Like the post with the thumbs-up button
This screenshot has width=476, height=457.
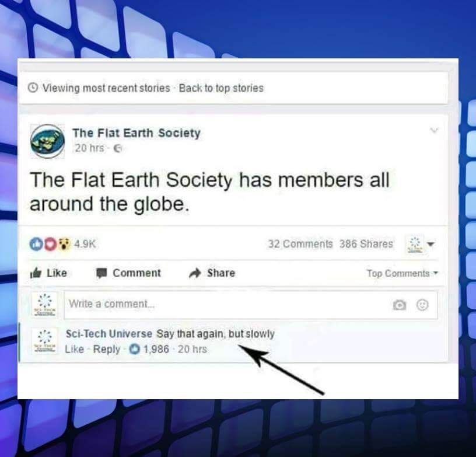coord(48,273)
